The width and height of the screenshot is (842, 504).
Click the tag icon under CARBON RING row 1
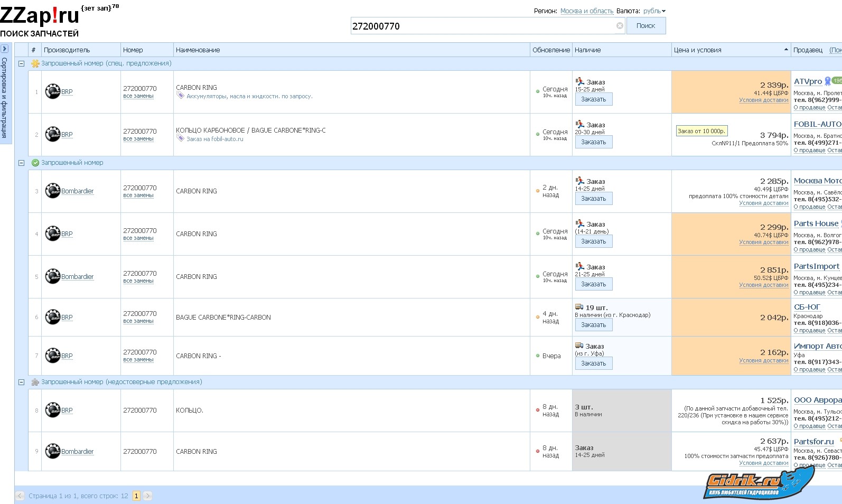tap(180, 96)
